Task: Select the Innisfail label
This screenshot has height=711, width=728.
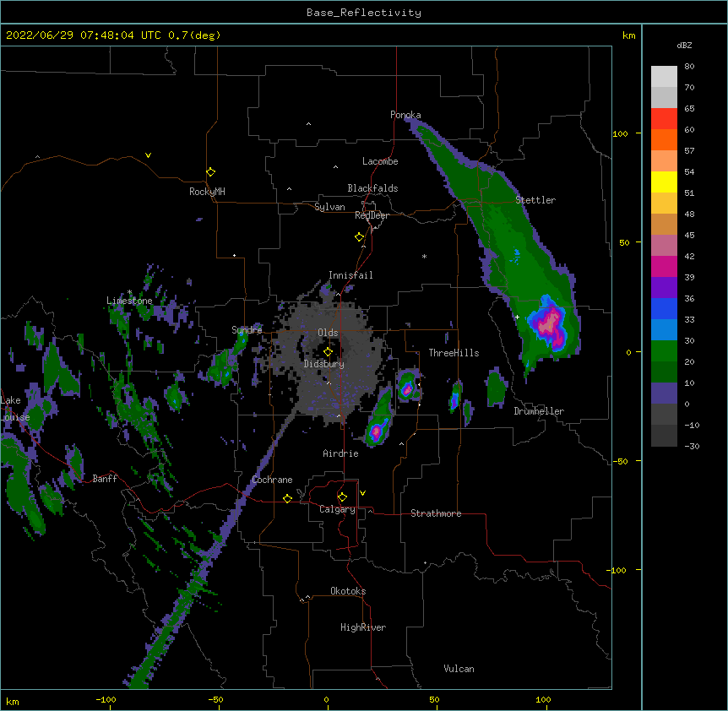Action: pos(350,275)
